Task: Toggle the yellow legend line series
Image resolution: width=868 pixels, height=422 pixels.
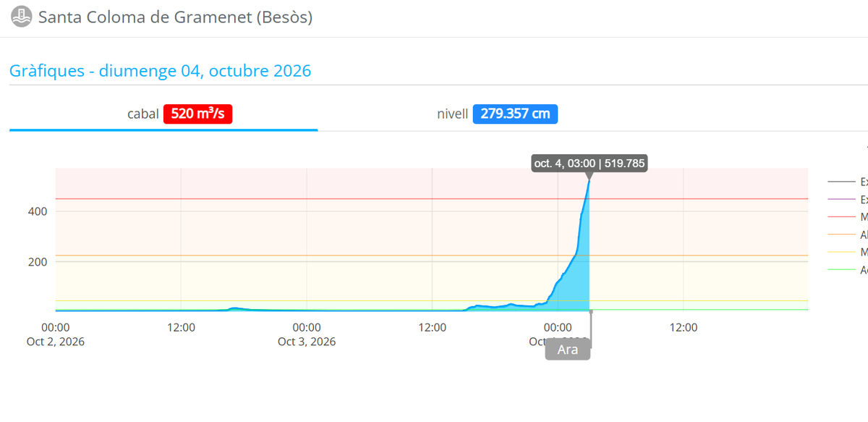Action: tap(848, 252)
